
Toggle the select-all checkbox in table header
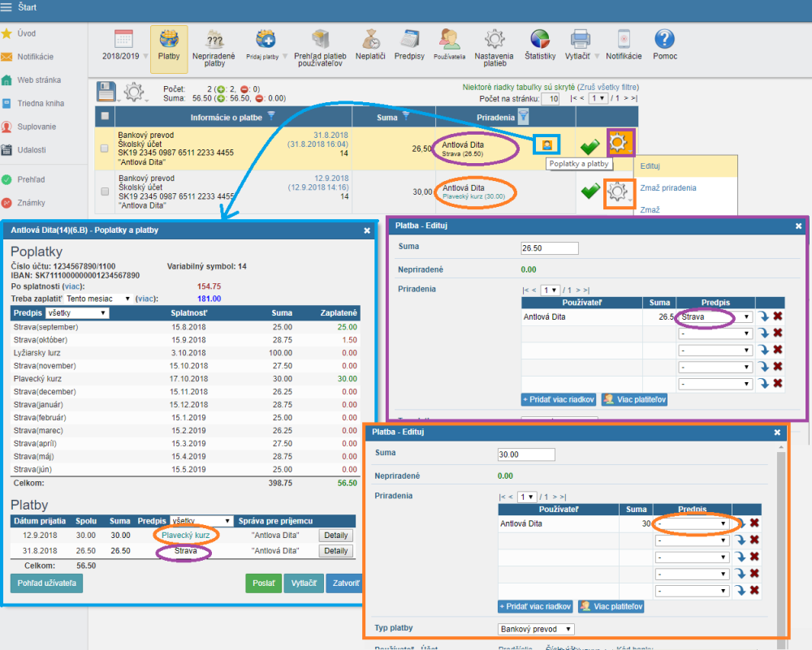point(104,116)
